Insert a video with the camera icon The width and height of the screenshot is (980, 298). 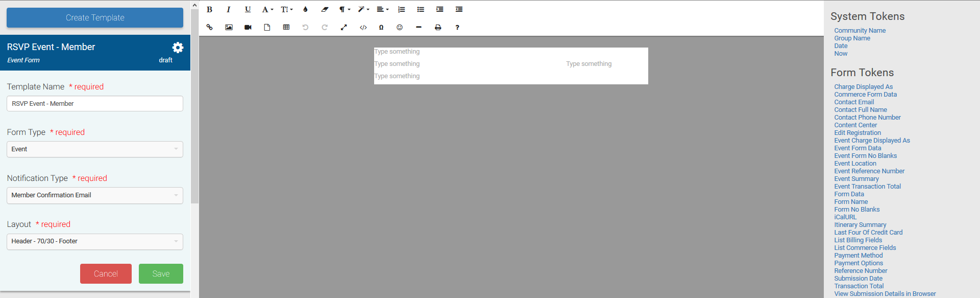tap(248, 28)
